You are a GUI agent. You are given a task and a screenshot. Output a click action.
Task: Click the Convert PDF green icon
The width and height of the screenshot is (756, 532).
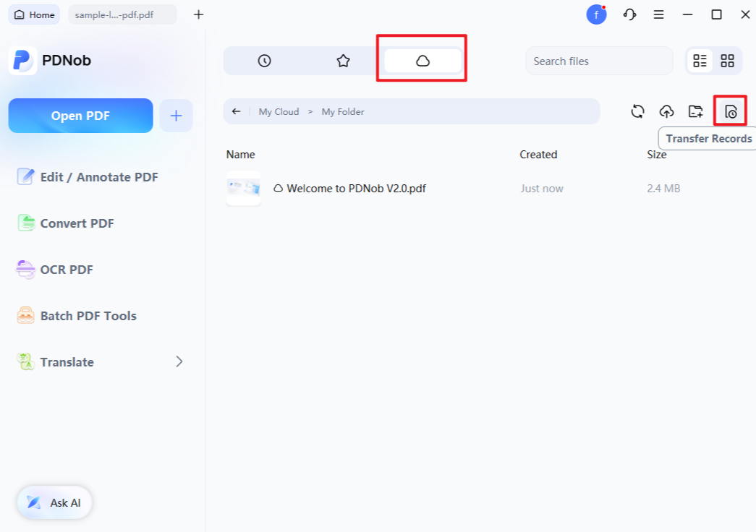coord(26,223)
